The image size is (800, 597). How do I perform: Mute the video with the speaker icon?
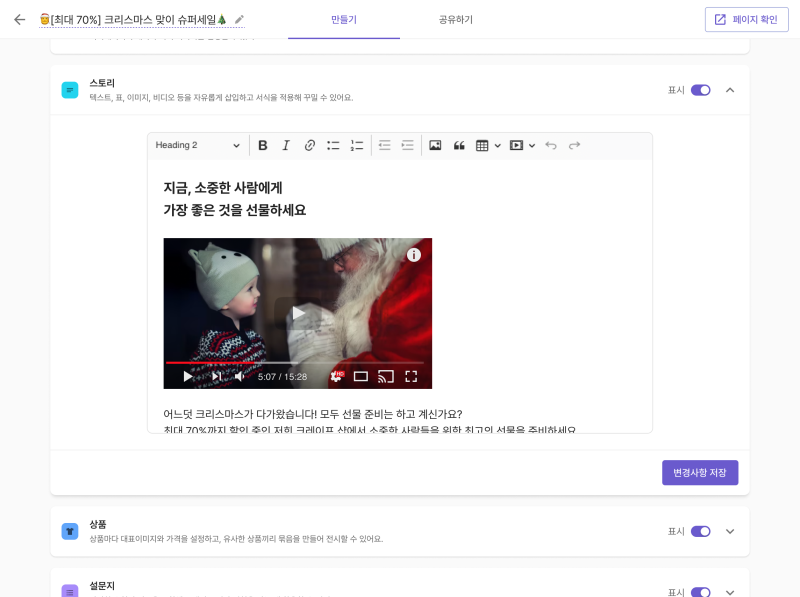239,377
